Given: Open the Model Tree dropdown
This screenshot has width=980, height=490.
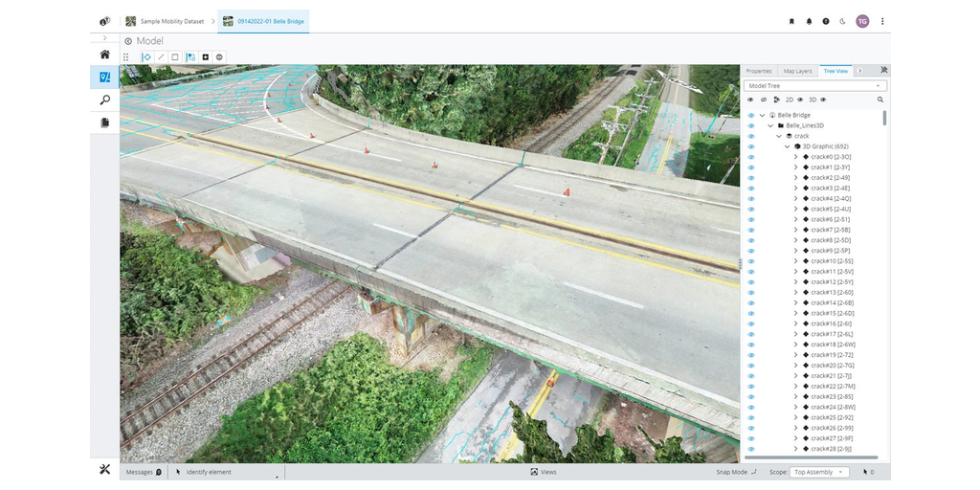Looking at the screenshot, I should pyautogui.click(x=815, y=86).
